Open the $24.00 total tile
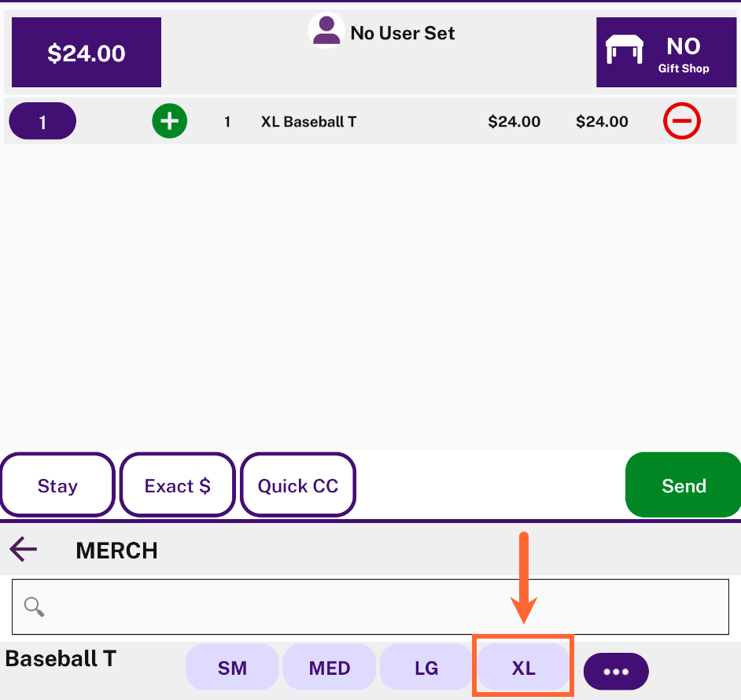The height and width of the screenshot is (700, 741). 87,53
